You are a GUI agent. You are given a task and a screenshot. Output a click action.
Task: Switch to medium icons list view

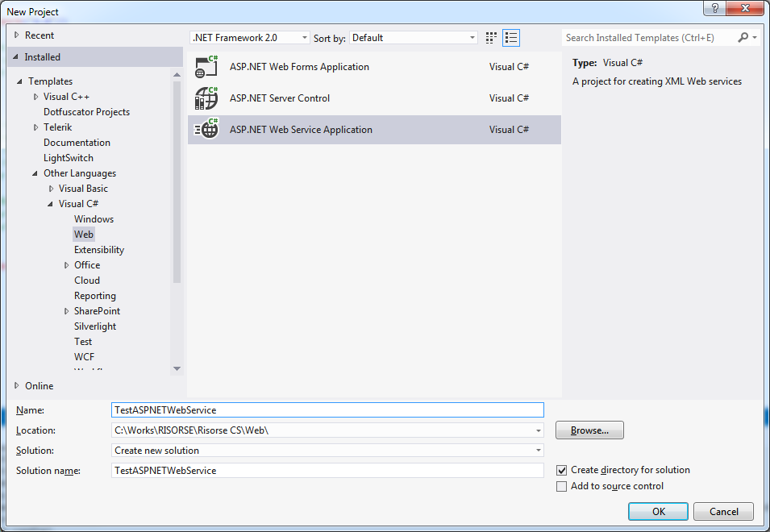(511, 38)
